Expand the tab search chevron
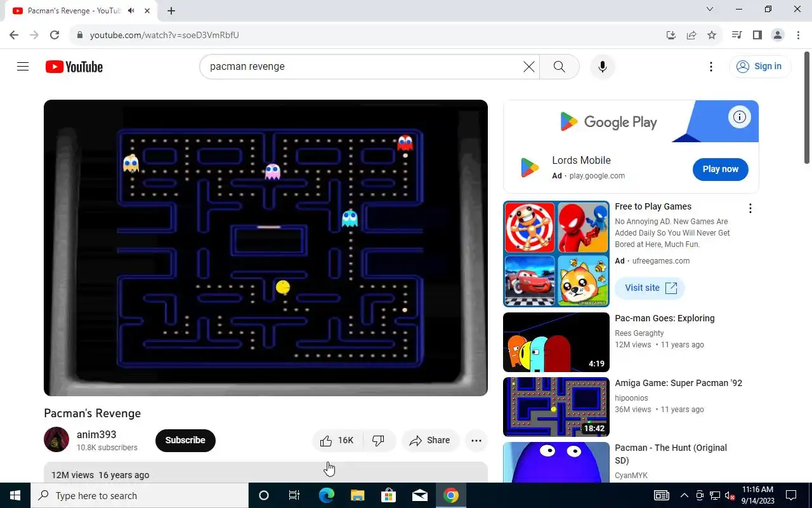Screen dimensions: 812x508 (710, 10)
